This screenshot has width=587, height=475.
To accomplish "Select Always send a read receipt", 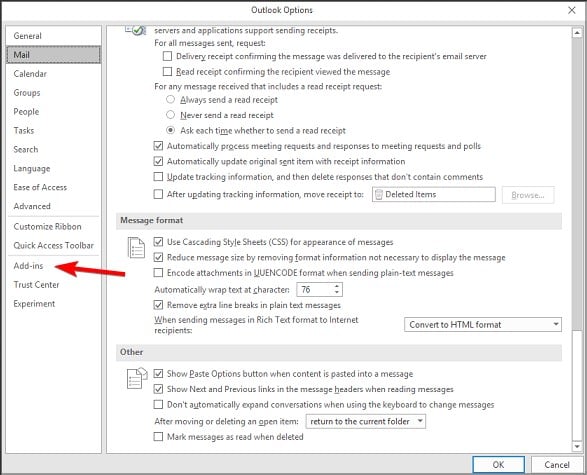I will tap(170, 100).
